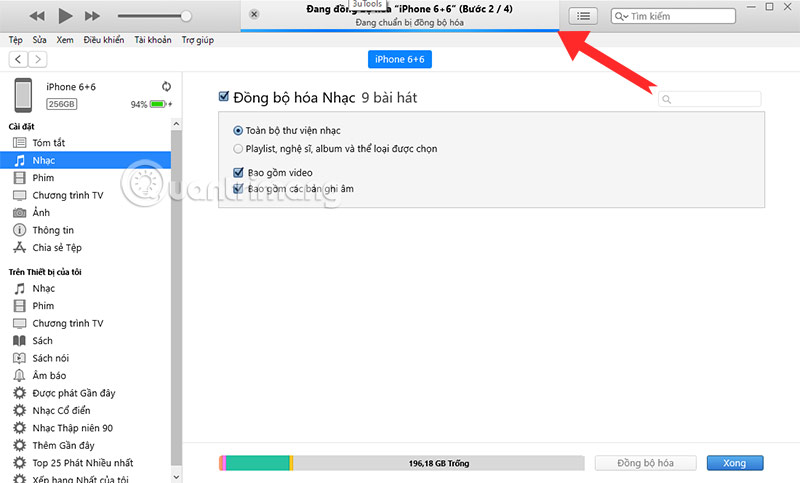Open Sách nói on my device

86,358
